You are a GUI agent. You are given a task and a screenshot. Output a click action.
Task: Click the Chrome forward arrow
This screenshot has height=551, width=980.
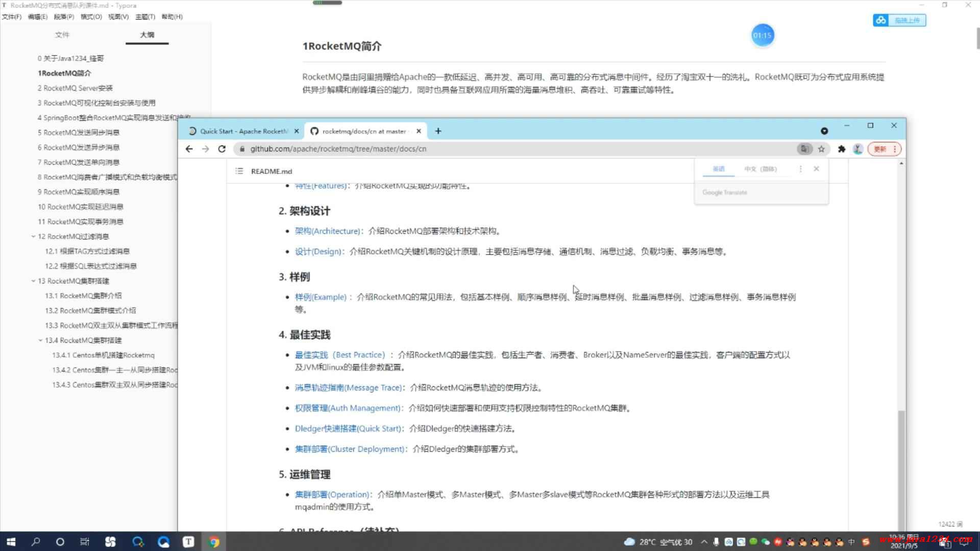(206, 149)
